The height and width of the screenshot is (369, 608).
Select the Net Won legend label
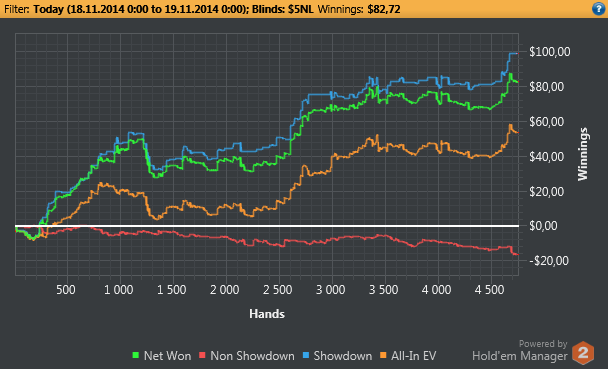pos(168,356)
